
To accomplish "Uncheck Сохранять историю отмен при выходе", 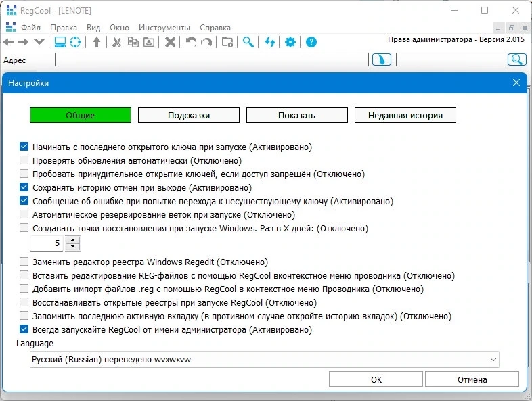I will tap(24, 187).
